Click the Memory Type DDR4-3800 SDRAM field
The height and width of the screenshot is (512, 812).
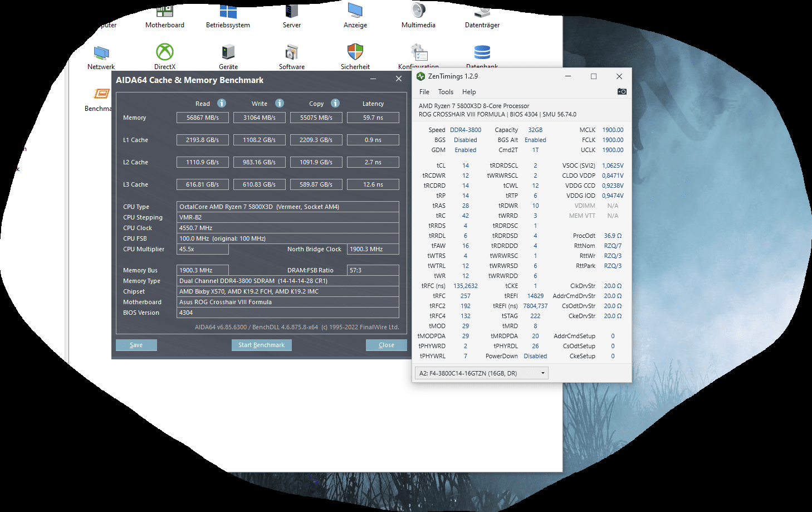288,281
